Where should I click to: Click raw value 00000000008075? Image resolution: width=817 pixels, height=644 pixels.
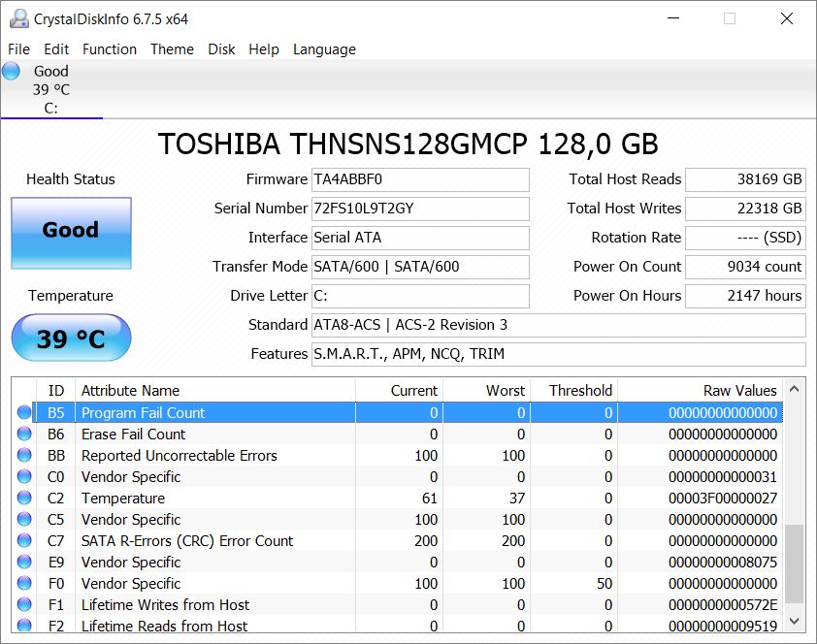click(723, 563)
